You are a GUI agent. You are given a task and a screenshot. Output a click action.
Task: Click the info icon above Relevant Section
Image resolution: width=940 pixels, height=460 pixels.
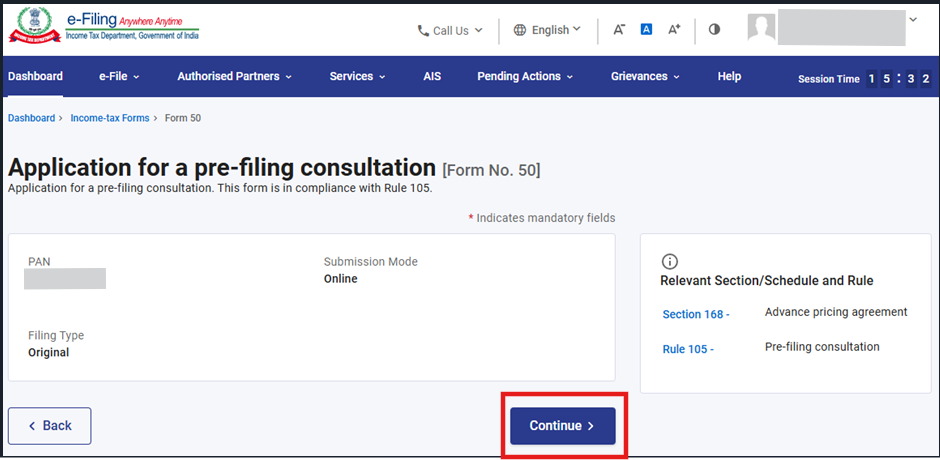click(x=670, y=261)
